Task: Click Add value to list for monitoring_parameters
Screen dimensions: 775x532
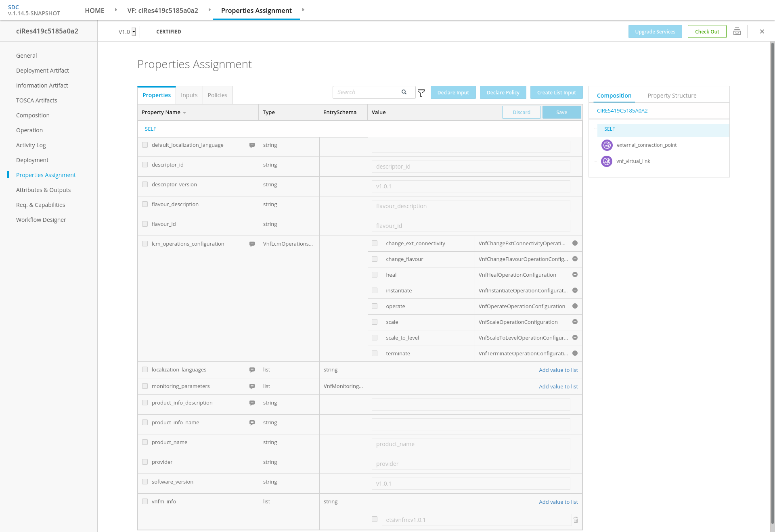Action: click(x=558, y=386)
